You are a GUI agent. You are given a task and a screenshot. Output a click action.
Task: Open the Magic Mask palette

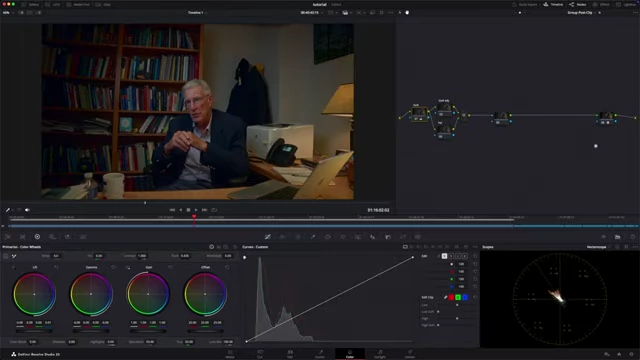coord(358,237)
